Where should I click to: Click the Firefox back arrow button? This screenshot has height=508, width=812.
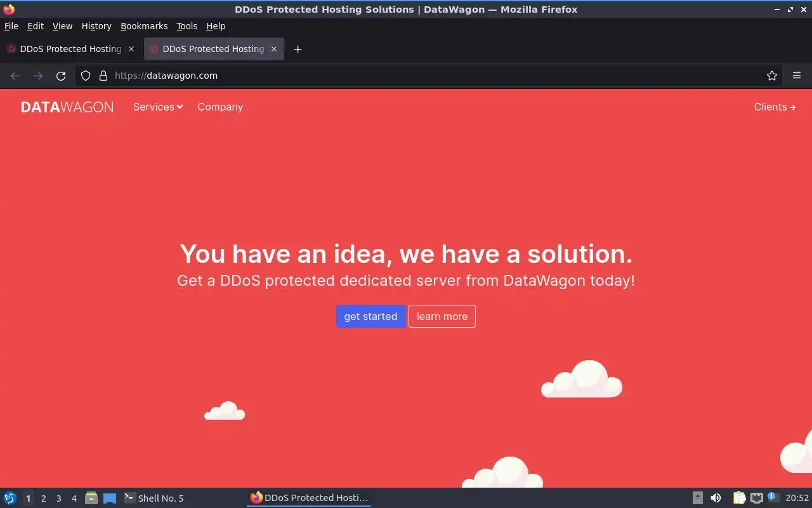[x=15, y=76]
